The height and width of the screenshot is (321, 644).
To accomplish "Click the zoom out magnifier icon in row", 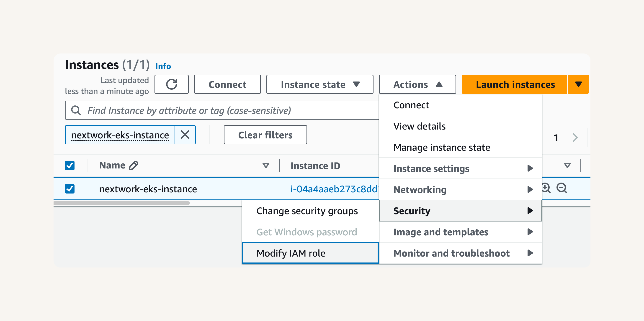I will tap(562, 188).
